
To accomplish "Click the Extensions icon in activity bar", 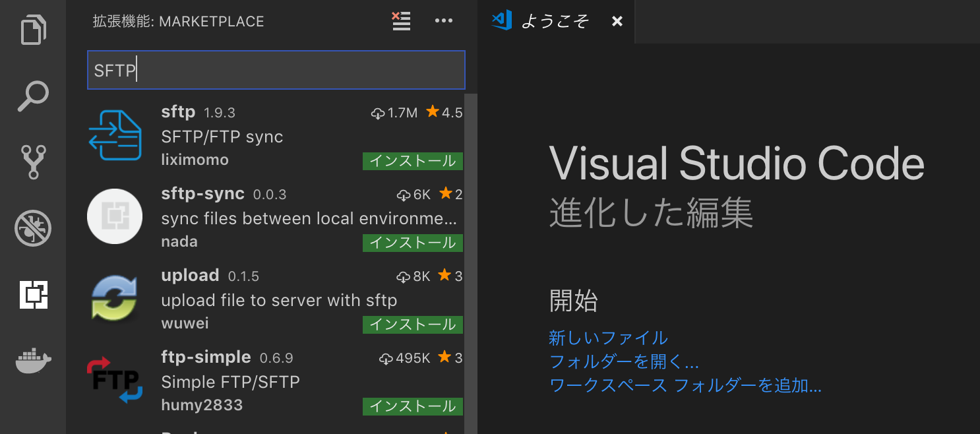I will 33,294.
